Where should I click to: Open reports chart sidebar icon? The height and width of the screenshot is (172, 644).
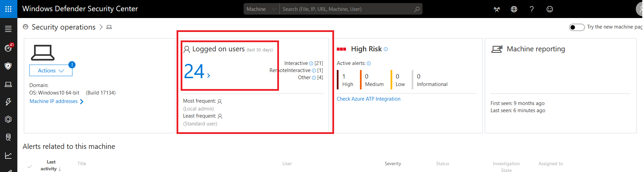[9, 155]
